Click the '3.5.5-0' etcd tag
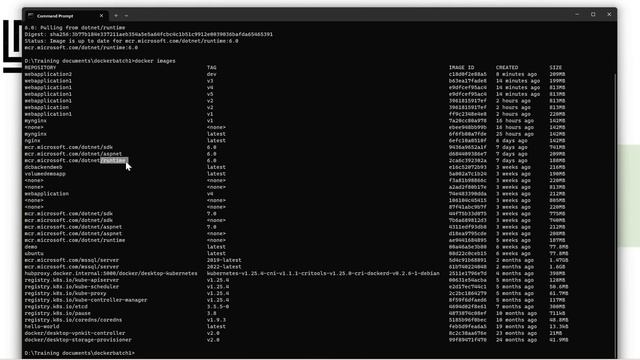Image resolution: width=640 pixels, height=360 pixels. [218, 307]
